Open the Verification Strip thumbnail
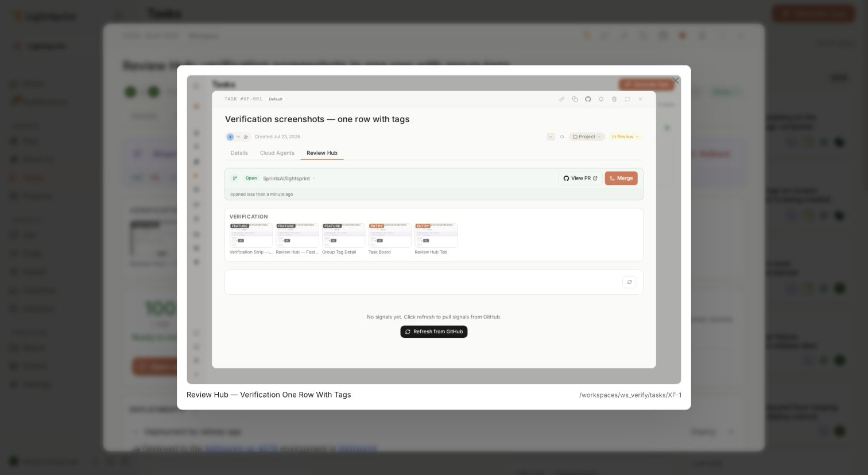868x475 pixels. point(251,235)
